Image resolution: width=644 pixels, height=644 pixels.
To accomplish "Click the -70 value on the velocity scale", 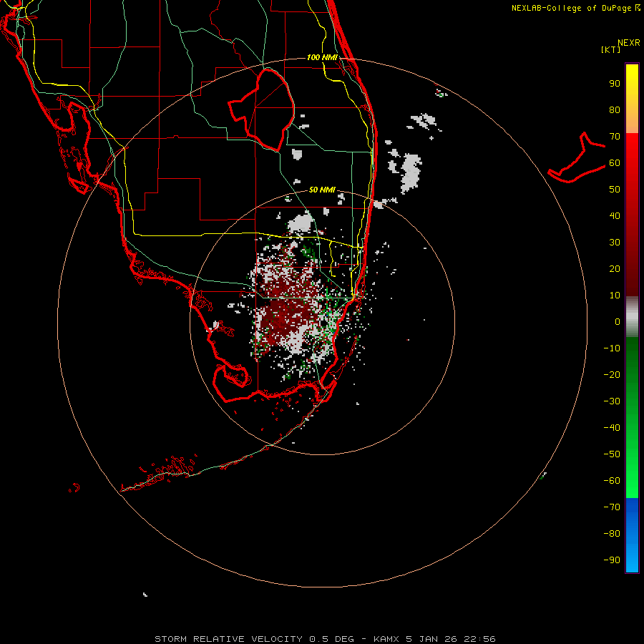I will coord(612,507).
